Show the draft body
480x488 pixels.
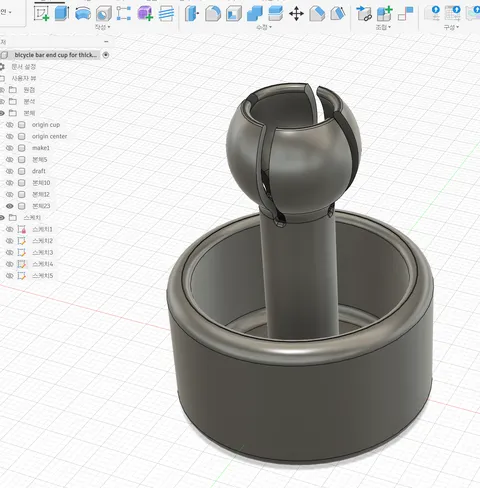10,171
